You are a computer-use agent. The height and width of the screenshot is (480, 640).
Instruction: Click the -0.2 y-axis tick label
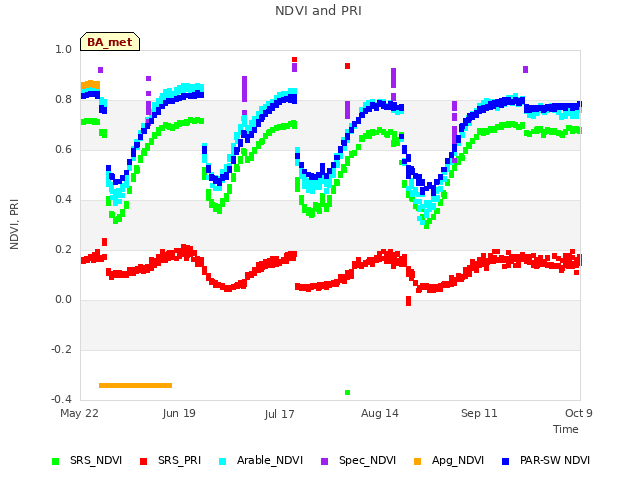coord(61,349)
